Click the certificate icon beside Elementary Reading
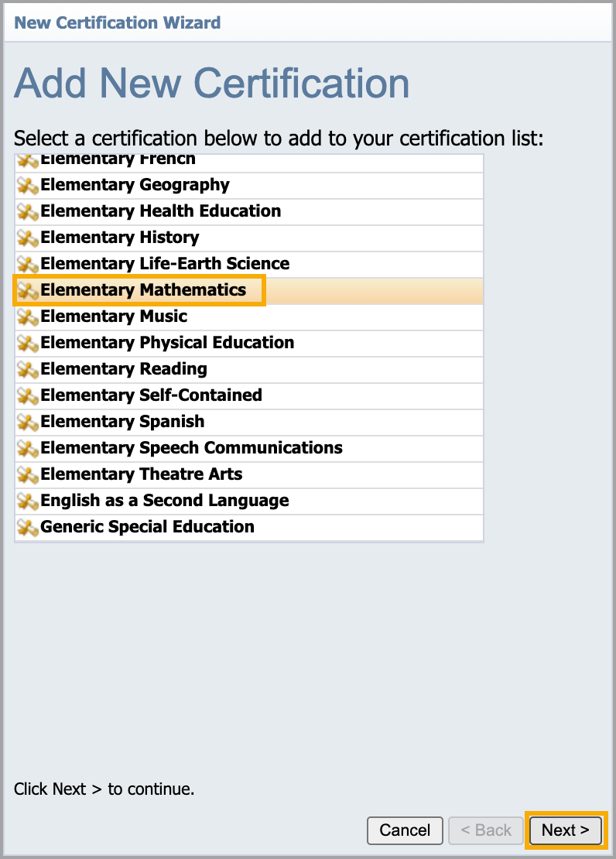The image size is (616, 859). 28,370
